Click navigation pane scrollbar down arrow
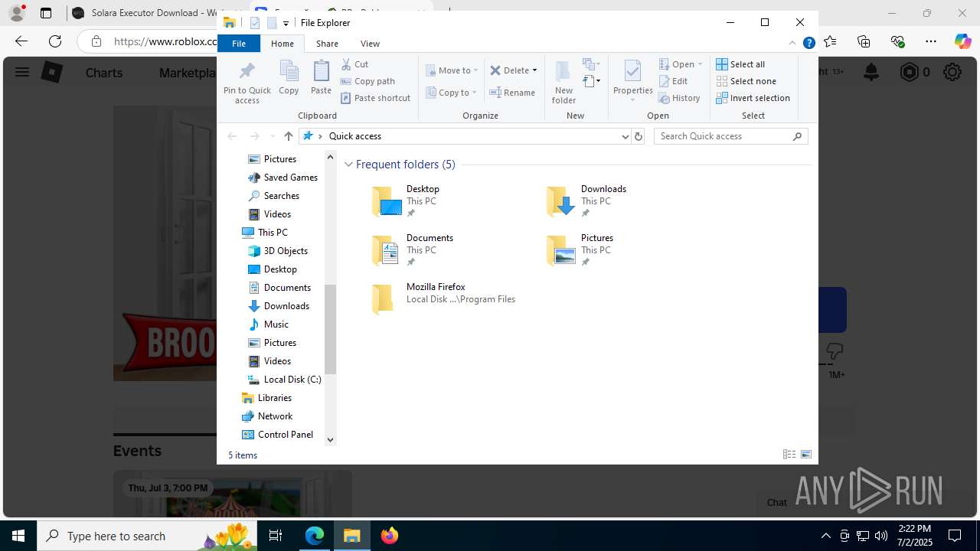 [331, 439]
